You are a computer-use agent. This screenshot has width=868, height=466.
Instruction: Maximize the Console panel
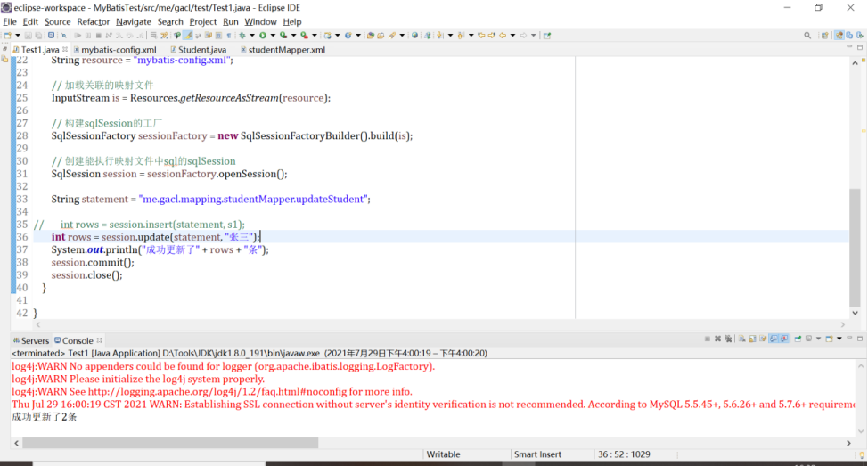(x=860, y=339)
